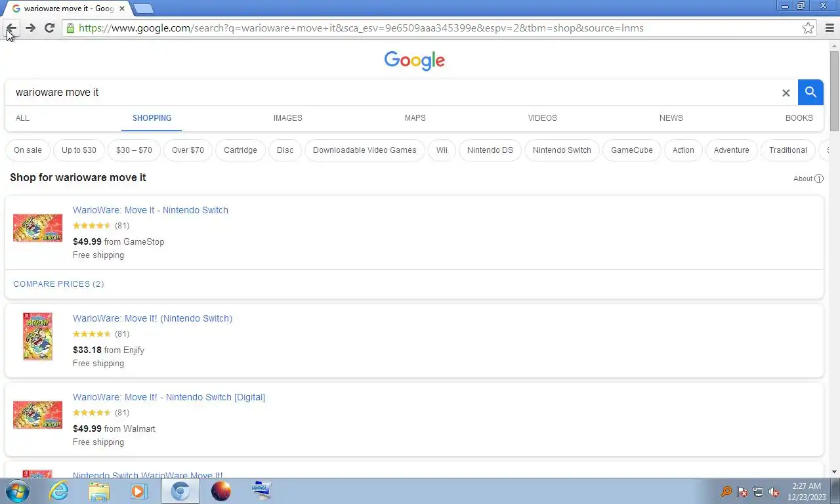Switch to the VIDEOS tab
The width and height of the screenshot is (840, 504).
pyautogui.click(x=542, y=118)
